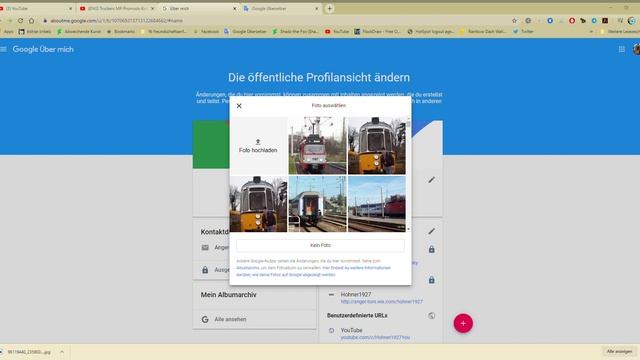
Task: Bookmark this page with the star icon
Action: (514, 20)
